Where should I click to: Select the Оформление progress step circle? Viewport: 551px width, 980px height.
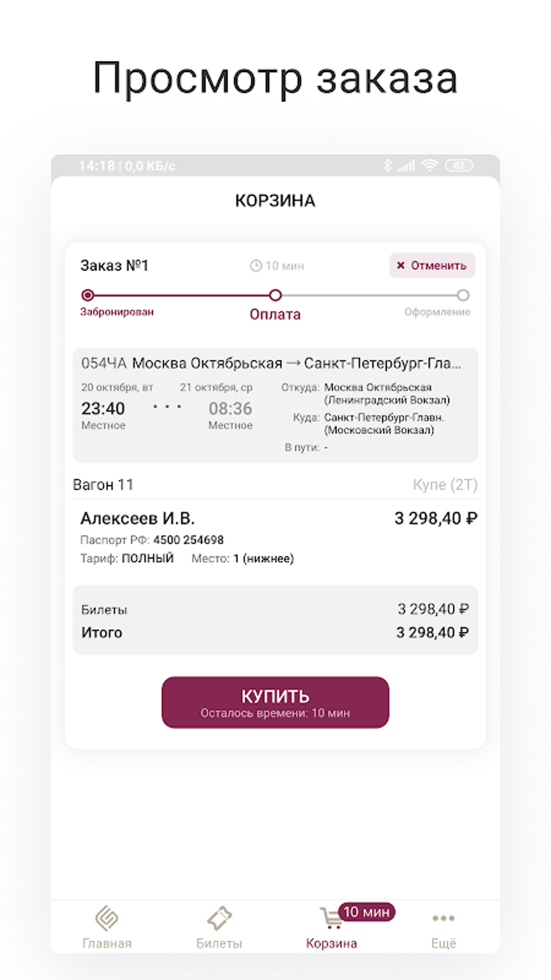coord(463,295)
